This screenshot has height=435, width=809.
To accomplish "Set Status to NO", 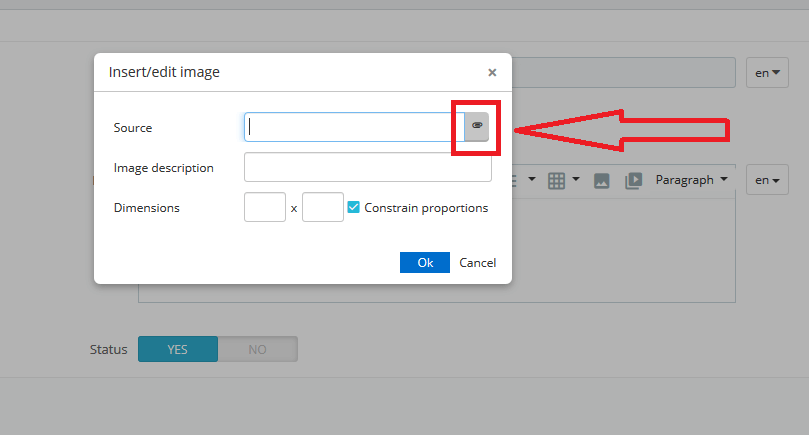I will (x=257, y=349).
